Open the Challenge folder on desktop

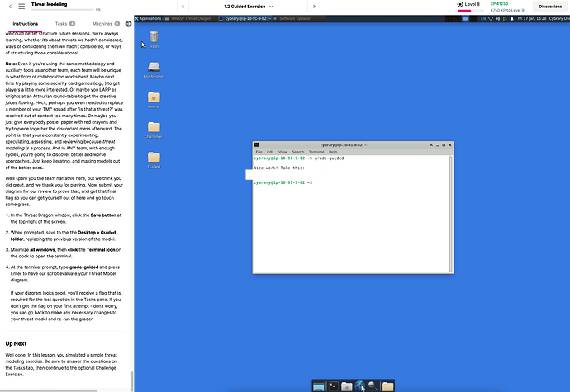click(154, 127)
